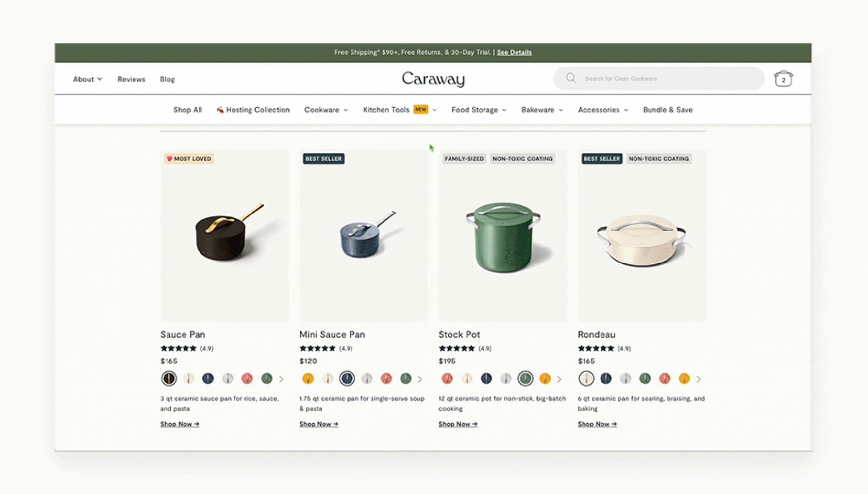Expand the Food Storage menu

pyautogui.click(x=479, y=110)
